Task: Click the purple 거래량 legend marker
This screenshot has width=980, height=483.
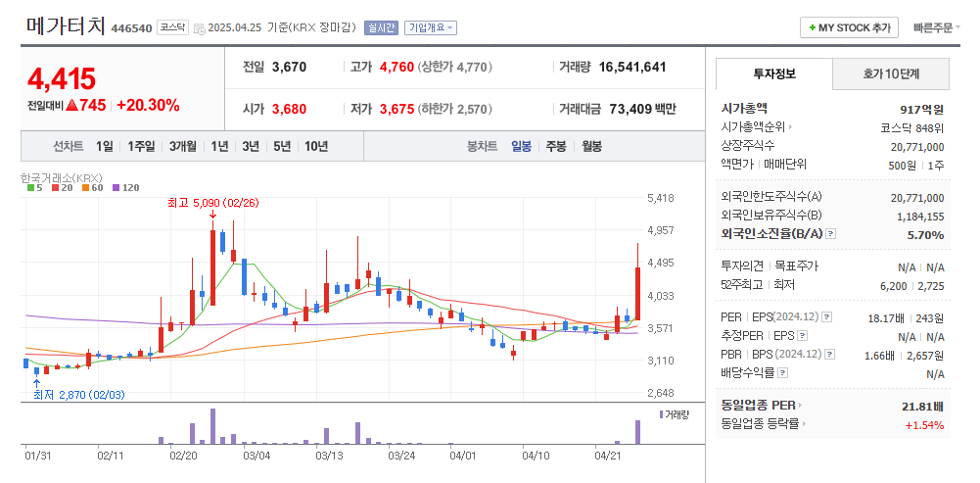Action: pos(661,414)
